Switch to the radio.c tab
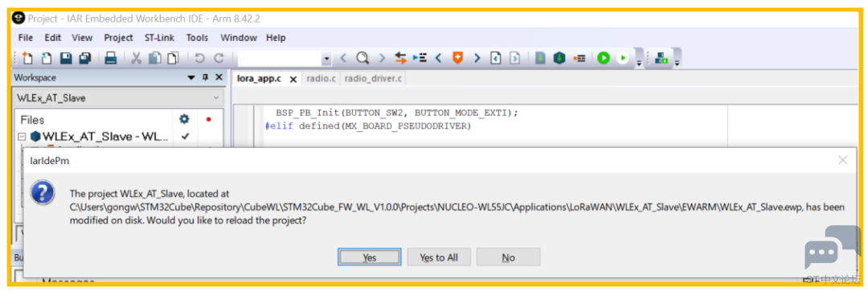868x292 pixels. [x=321, y=79]
